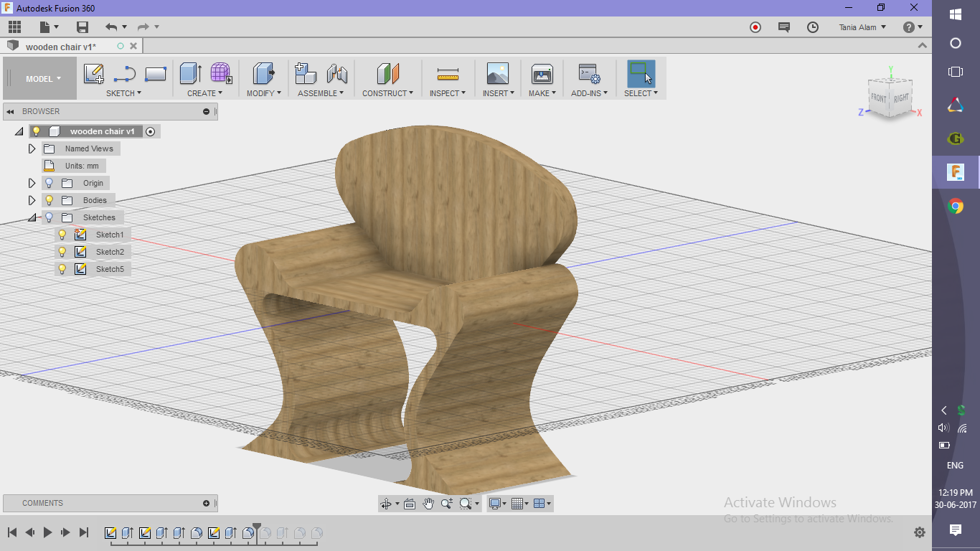Image resolution: width=980 pixels, height=551 pixels.
Task: Click the New Component assemble icon
Action: (x=306, y=74)
